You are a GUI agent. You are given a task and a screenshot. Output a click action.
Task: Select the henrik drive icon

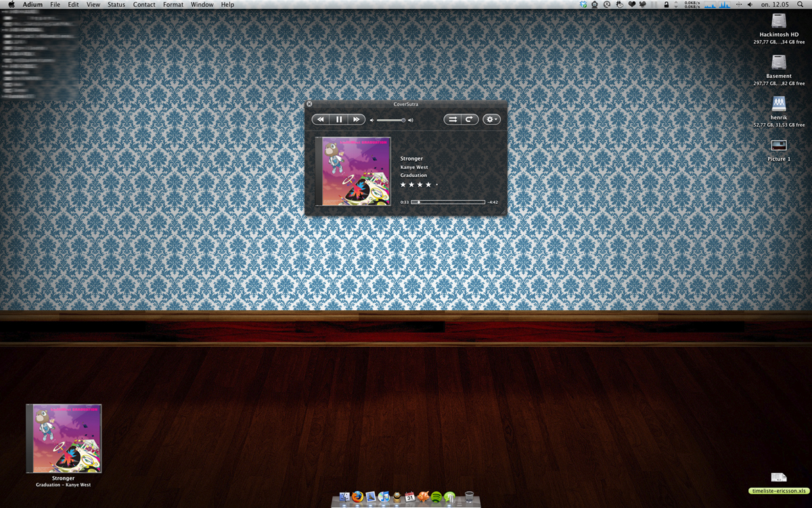click(x=779, y=103)
